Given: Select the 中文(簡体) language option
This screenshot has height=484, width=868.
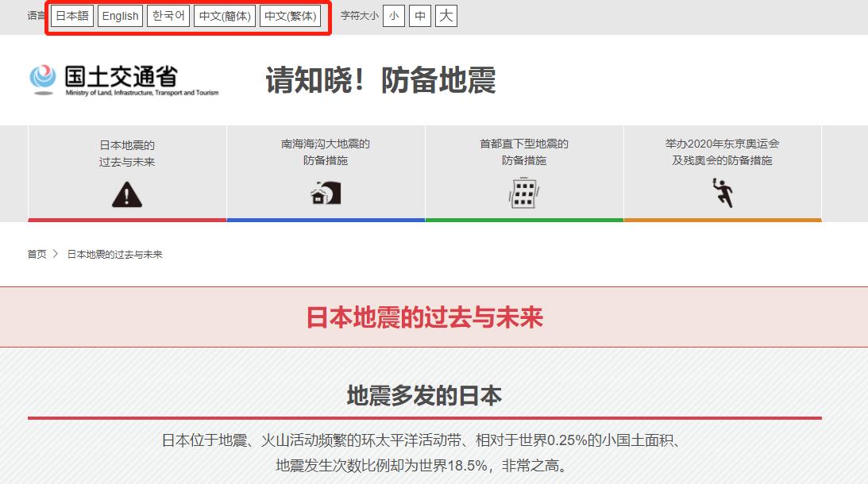Looking at the screenshot, I should pyautogui.click(x=225, y=16).
